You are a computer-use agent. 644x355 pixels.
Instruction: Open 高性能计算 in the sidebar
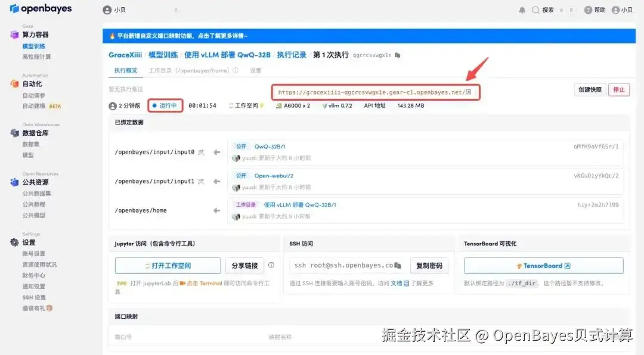36,57
